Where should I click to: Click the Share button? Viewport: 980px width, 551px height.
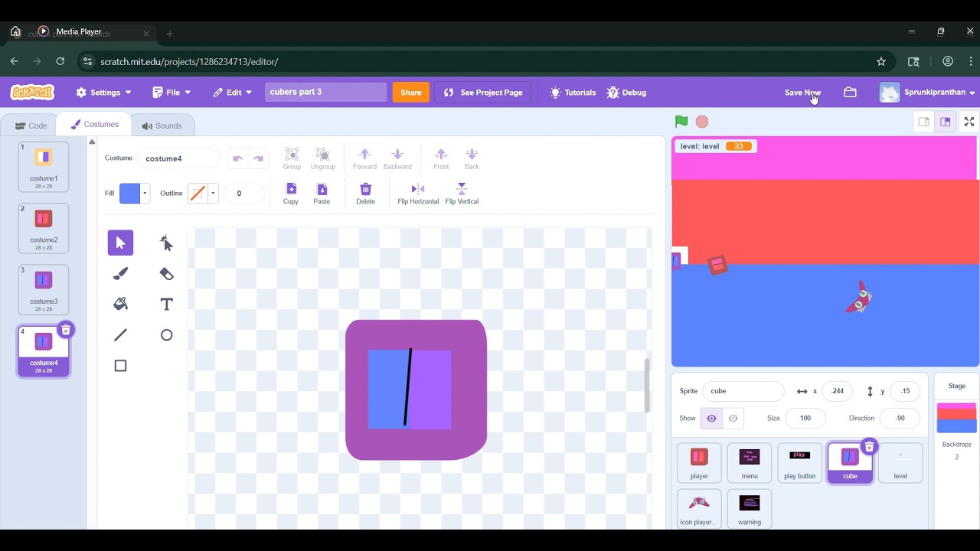411,92
